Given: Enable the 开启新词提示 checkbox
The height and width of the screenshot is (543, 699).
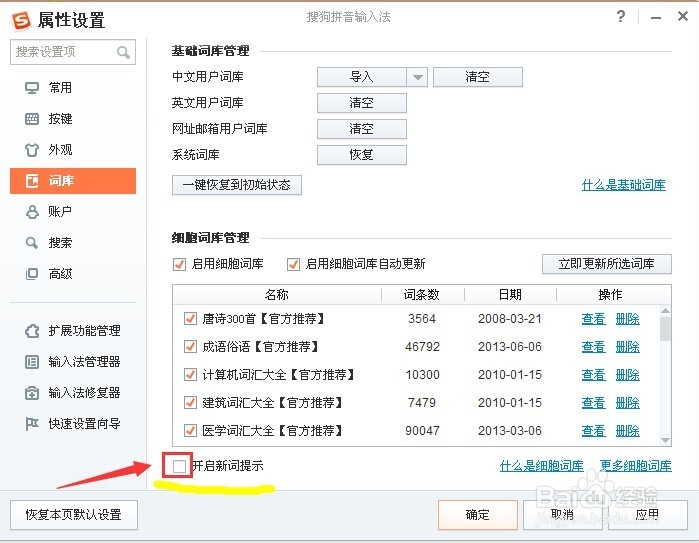Looking at the screenshot, I should (179, 466).
